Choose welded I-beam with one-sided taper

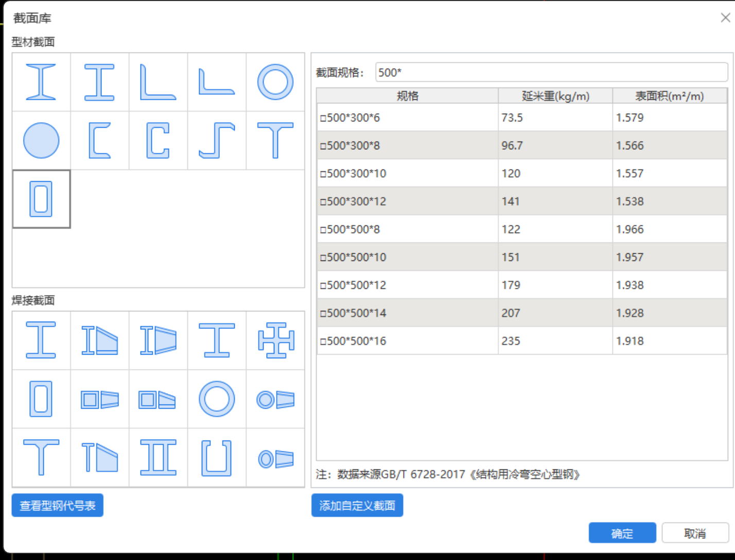100,340
